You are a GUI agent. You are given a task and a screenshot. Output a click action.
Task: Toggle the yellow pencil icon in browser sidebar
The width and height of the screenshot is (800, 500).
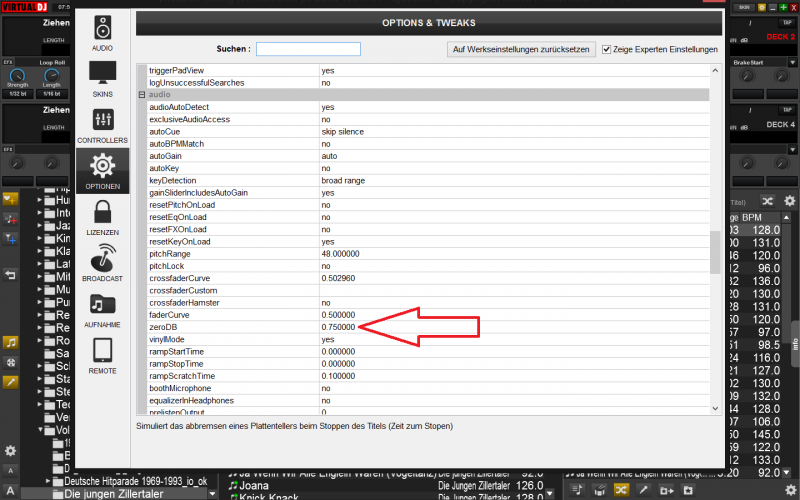point(10,382)
